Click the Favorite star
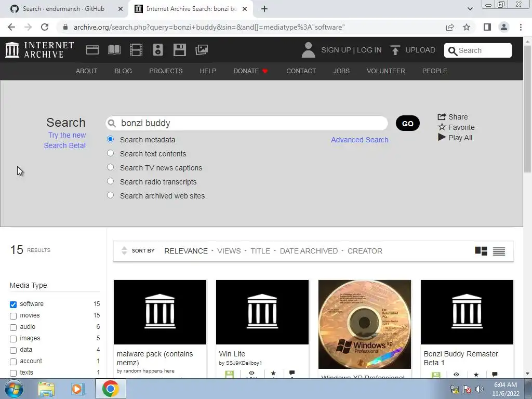Image resolution: width=532 pixels, height=399 pixels. 442,127
